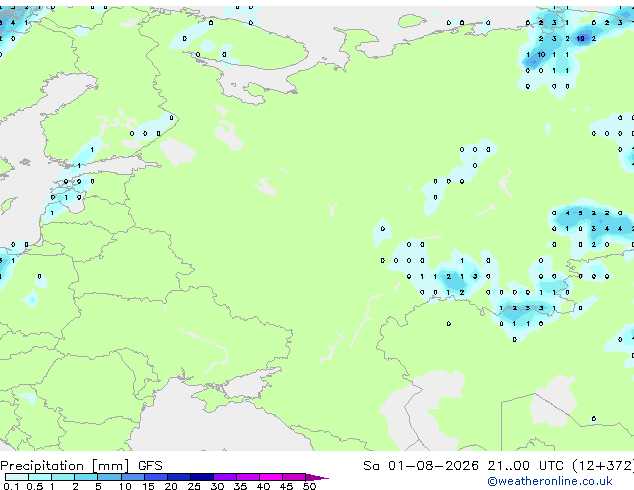Click the legend label '25'
Image resolution: width=634 pixels, height=490 pixels.
(194, 486)
